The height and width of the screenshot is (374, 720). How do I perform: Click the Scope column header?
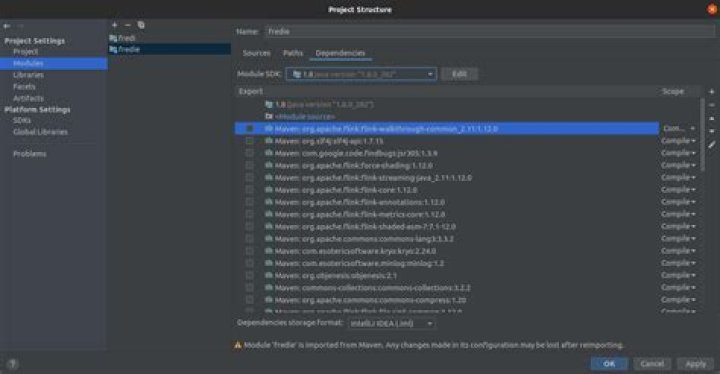(673, 91)
